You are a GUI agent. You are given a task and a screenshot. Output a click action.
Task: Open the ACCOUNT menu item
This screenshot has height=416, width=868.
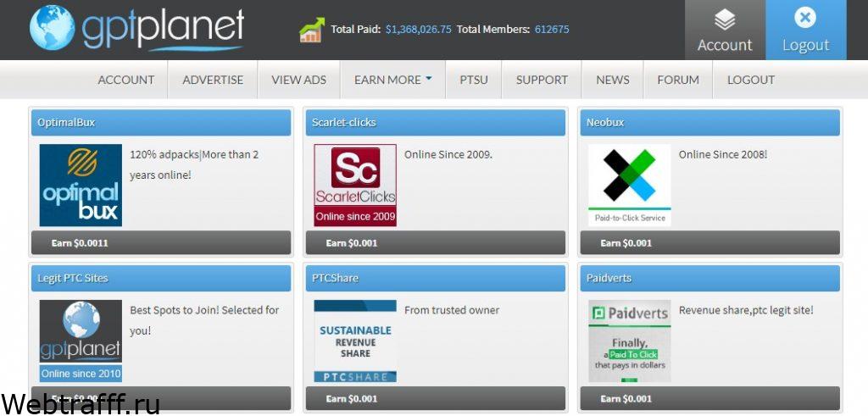coord(126,80)
